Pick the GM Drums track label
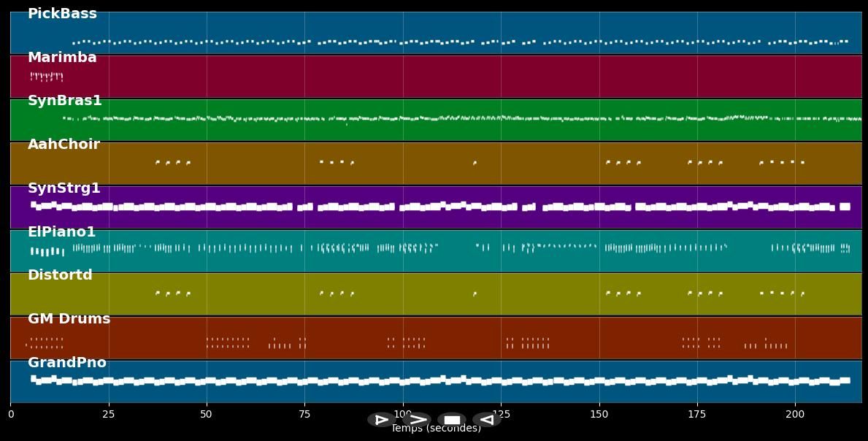868x441 pixels. point(69,319)
